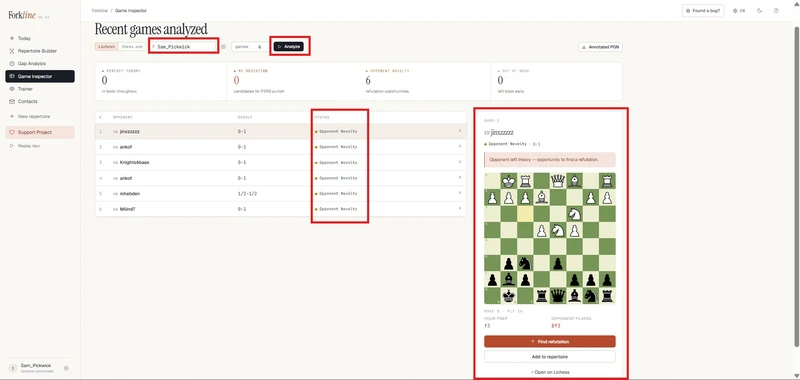The image size is (800, 380).
Task: Click the Repertoire Builder sidebar icon
Action: [12, 51]
